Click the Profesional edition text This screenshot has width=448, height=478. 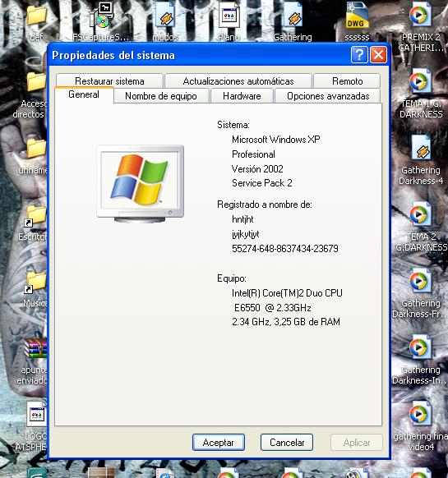point(253,154)
